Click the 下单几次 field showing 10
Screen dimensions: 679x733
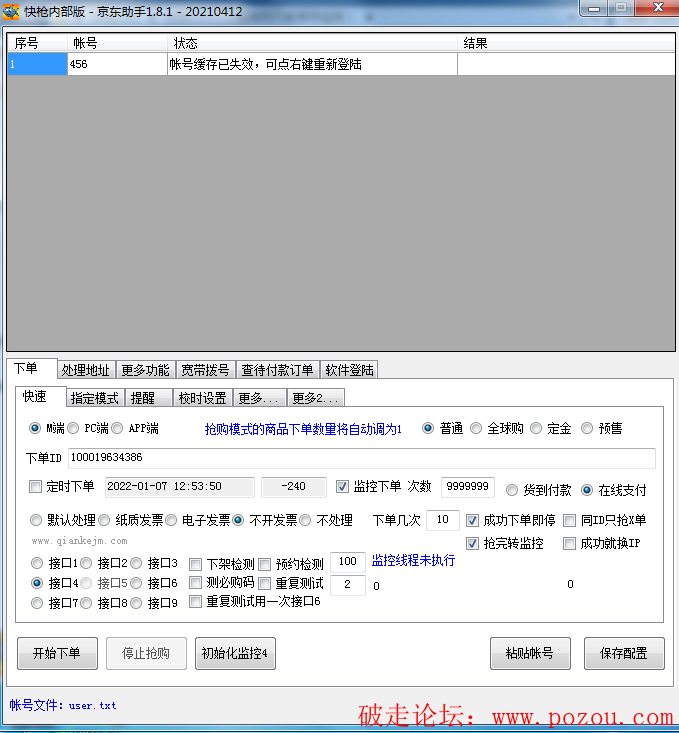[443, 520]
